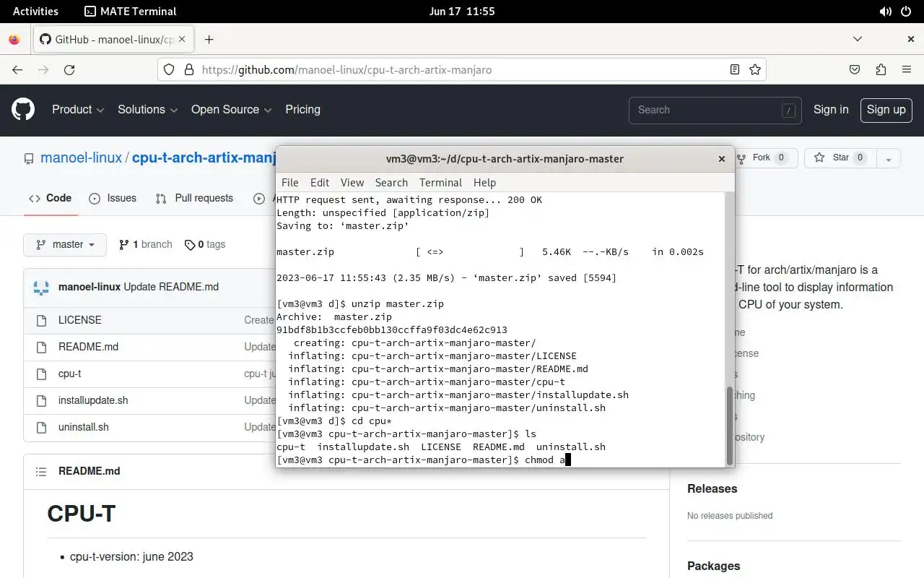Image resolution: width=924 pixels, height=578 pixels.
Task: Open the Product dropdown menu
Action: (78, 110)
